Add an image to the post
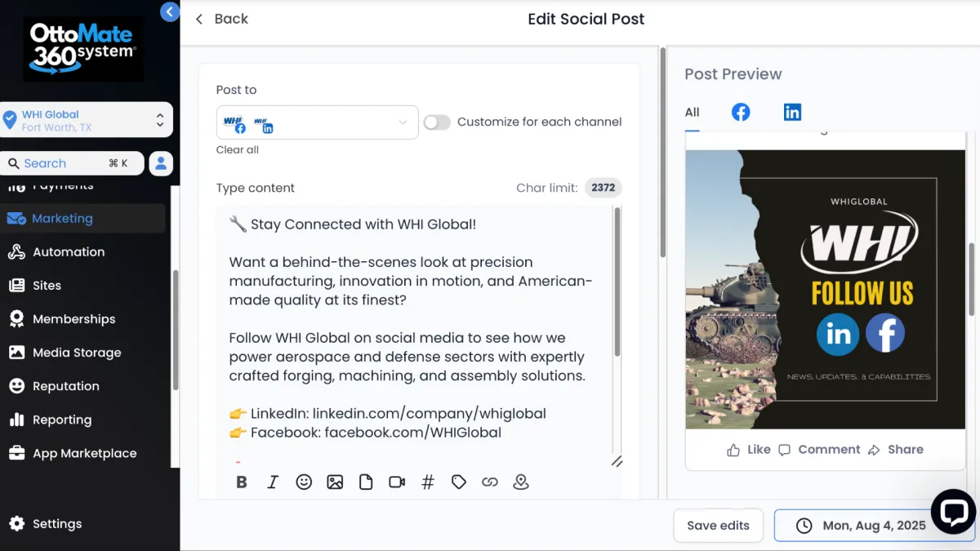The image size is (980, 551). click(x=335, y=482)
